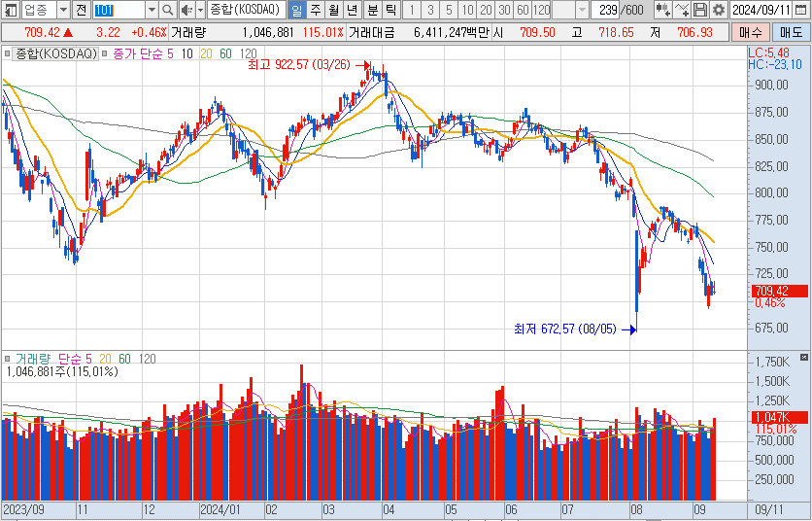Save chart with the floppy disk icon
Image resolution: width=812 pixels, height=521 pixels.
tap(700, 10)
